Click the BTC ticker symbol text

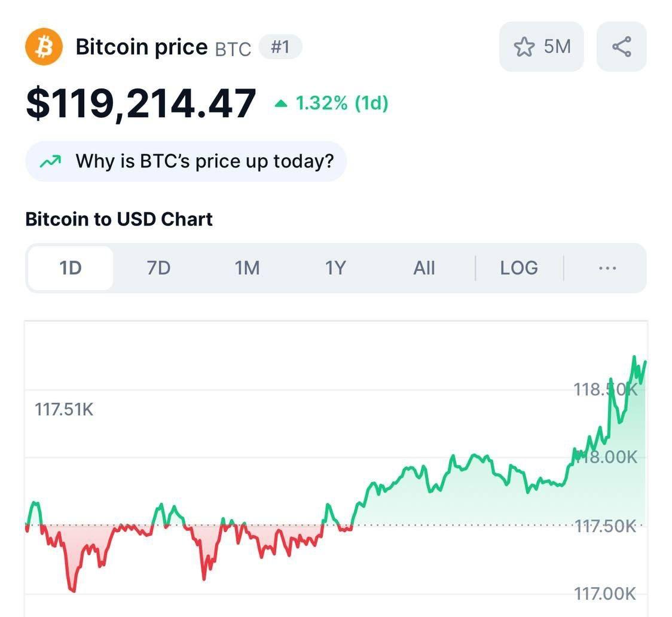(x=233, y=48)
